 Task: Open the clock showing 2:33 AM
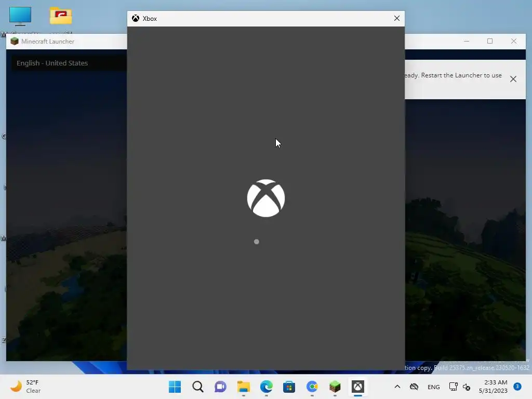click(493, 387)
